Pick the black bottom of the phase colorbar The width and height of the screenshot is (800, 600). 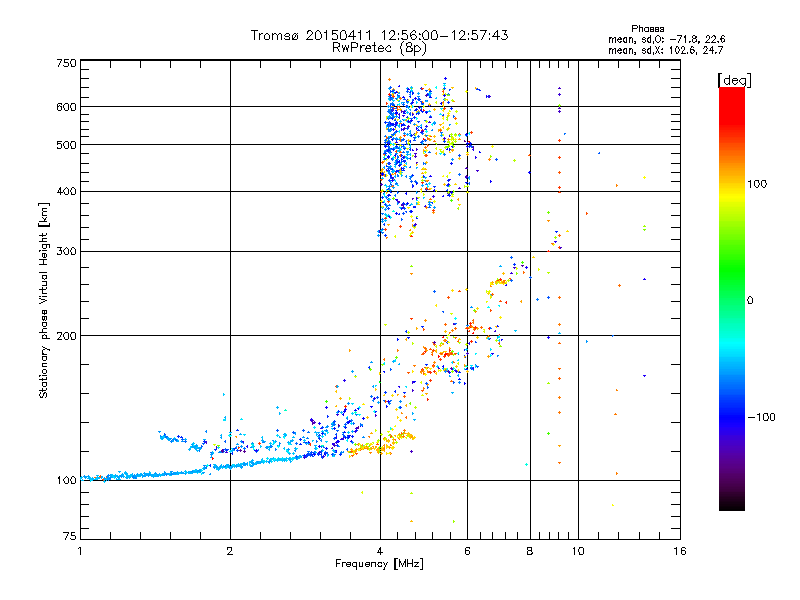[732, 503]
